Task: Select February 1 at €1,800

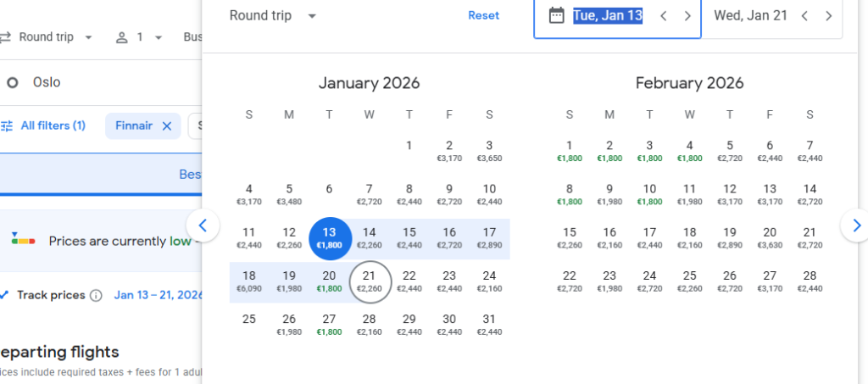Action: click(x=570, y=151)
